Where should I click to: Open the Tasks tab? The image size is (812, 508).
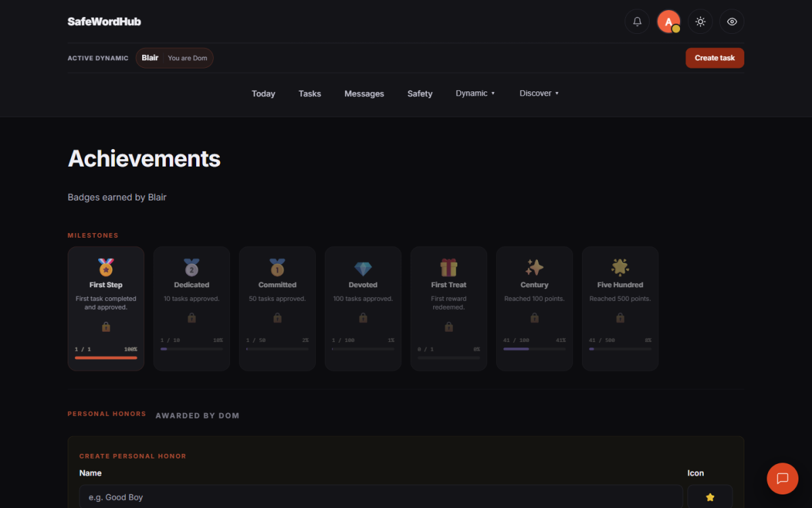tap(310, 93)
